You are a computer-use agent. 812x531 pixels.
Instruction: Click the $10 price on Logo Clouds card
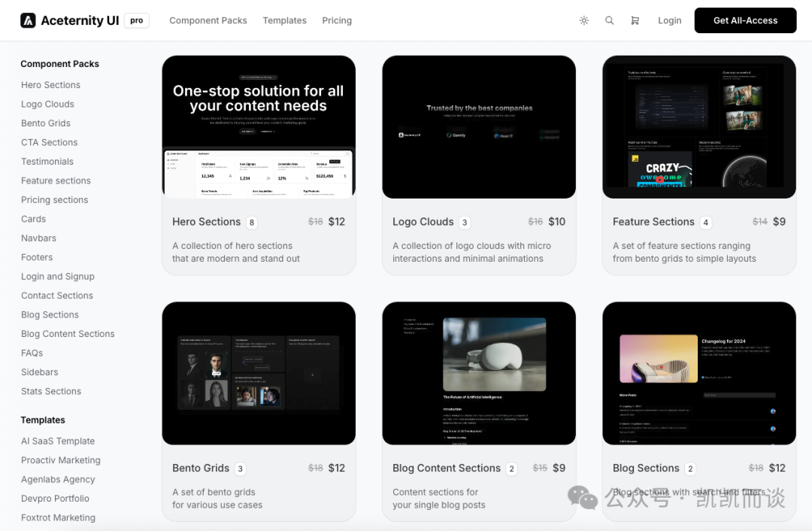coord(556,222)
